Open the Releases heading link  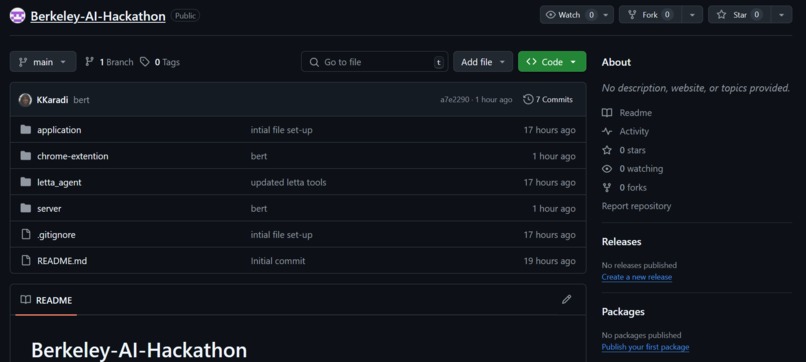621,242
